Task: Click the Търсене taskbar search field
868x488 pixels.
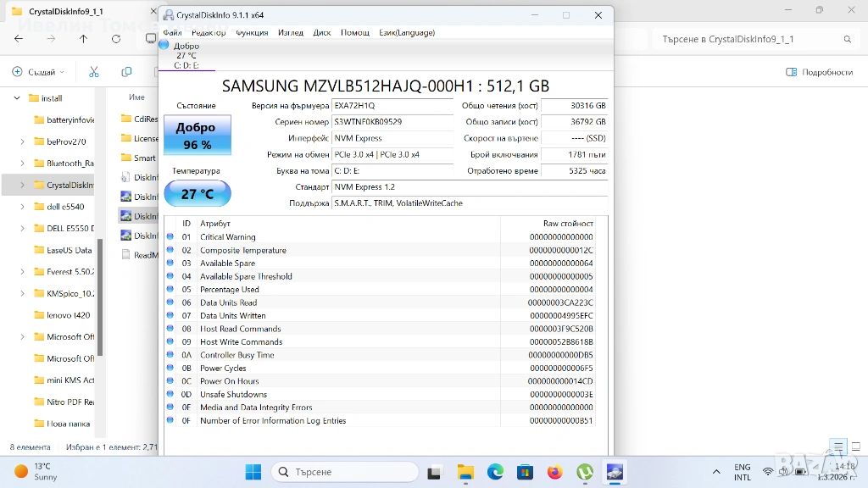Action: [x=345, y=472]
